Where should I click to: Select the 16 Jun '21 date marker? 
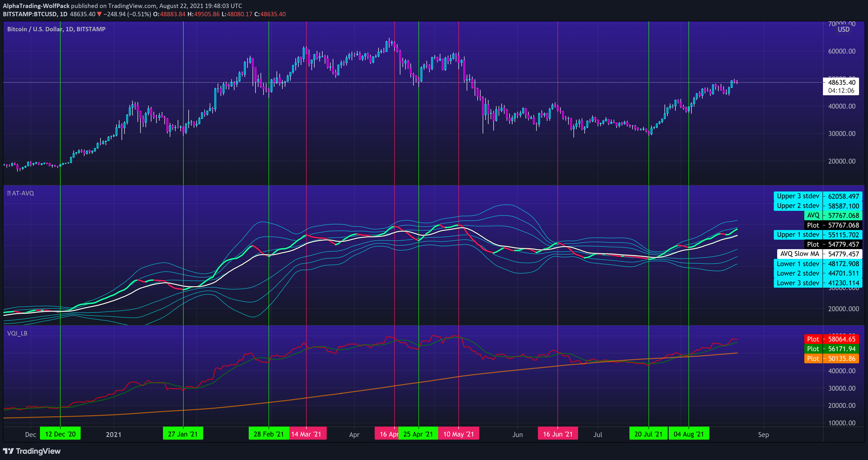558,434
